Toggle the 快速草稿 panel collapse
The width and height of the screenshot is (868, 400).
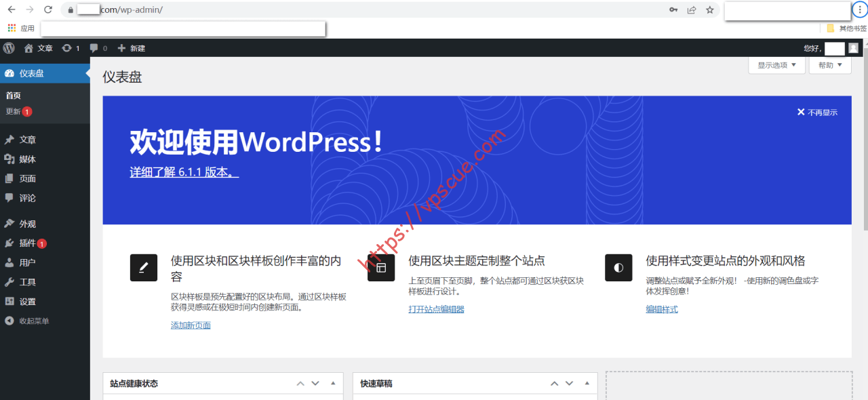tap(587, 384)
